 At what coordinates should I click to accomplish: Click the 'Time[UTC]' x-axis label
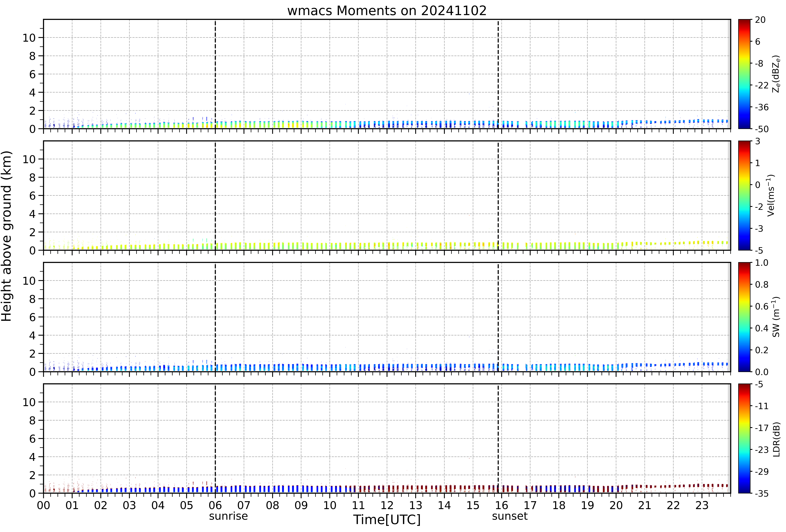click(387, 520)
